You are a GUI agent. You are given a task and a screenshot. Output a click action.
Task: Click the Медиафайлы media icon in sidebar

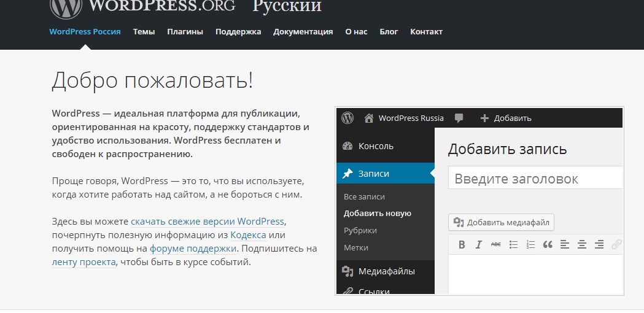tap(347, 271)
